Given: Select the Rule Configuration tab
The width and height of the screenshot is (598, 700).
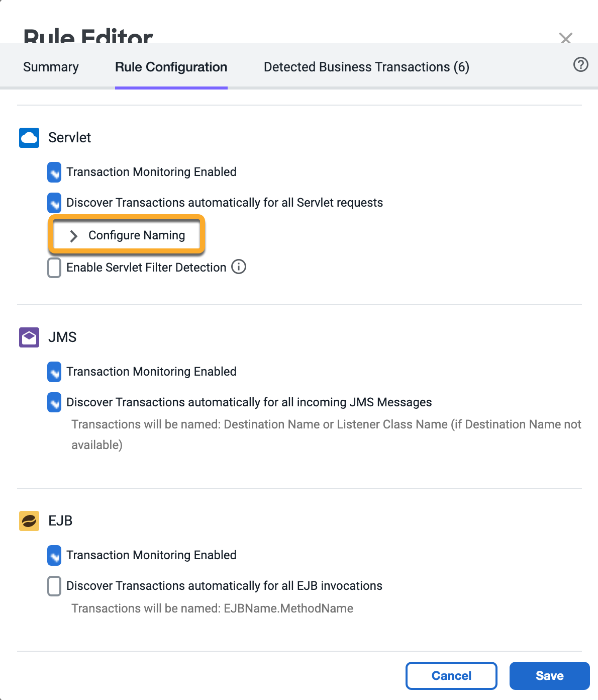Looking at the screenshot, I should click(171, 67).
